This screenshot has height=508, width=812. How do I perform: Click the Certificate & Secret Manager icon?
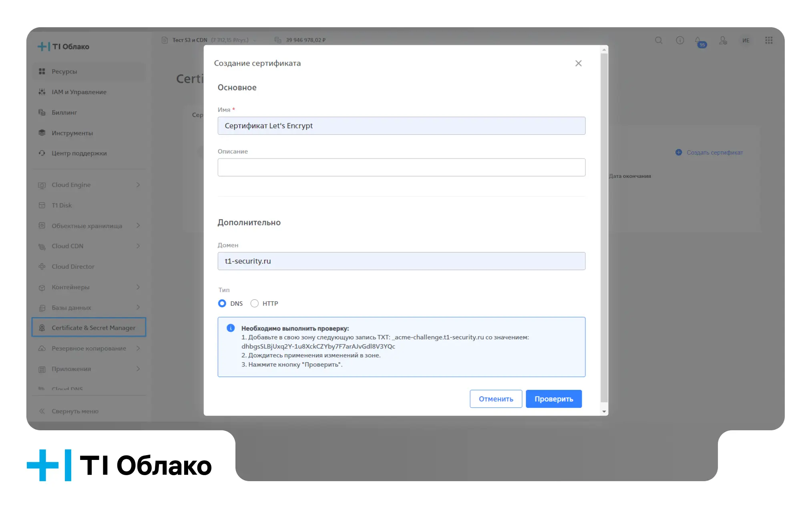pos(42,328)
